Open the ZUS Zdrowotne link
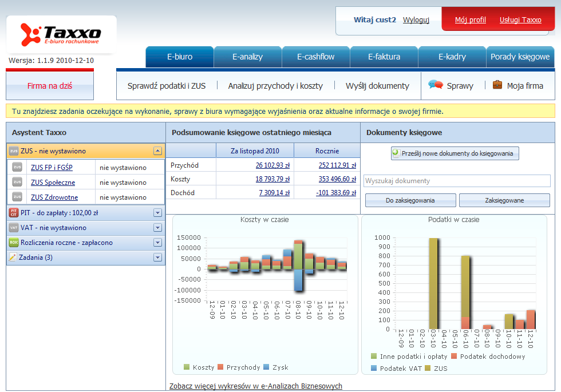Viewport: 561px width, 392px height. 54,197
